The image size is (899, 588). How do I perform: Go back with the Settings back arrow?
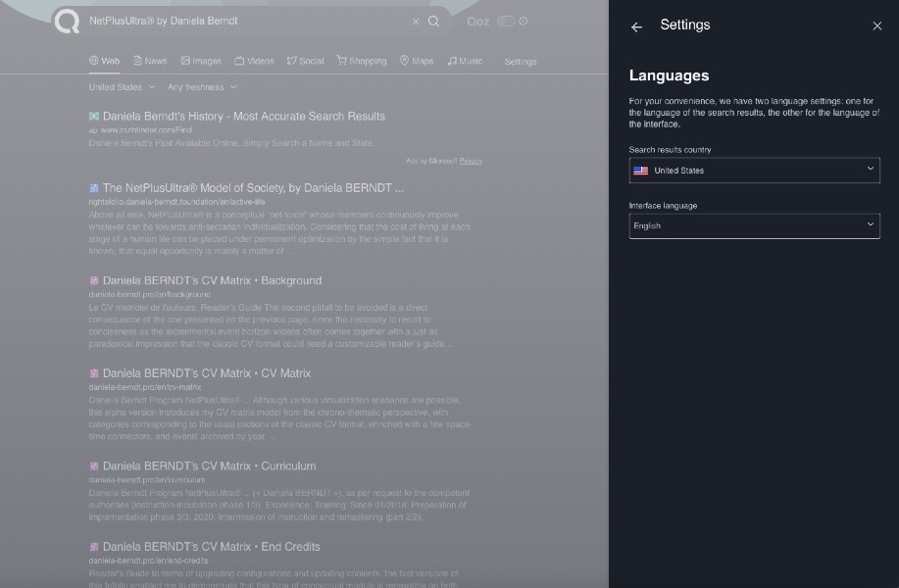point(636,26)
